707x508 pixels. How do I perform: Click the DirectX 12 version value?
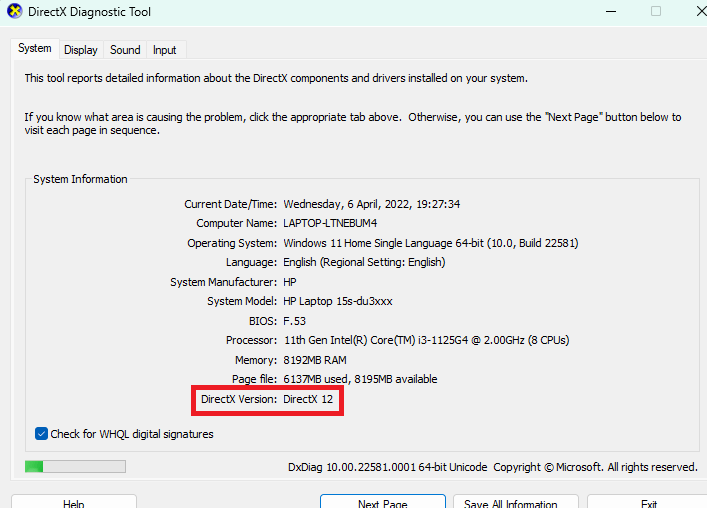click(x=310, y=399)
